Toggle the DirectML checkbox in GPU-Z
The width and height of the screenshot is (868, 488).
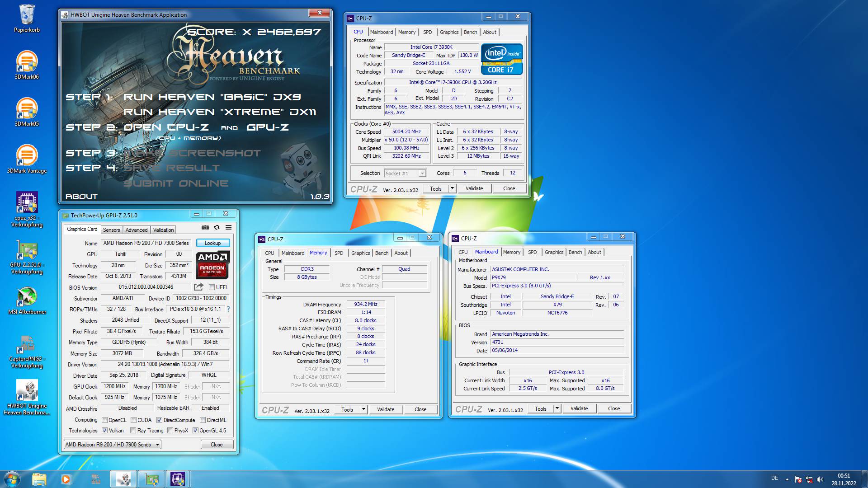click(203, 420)
